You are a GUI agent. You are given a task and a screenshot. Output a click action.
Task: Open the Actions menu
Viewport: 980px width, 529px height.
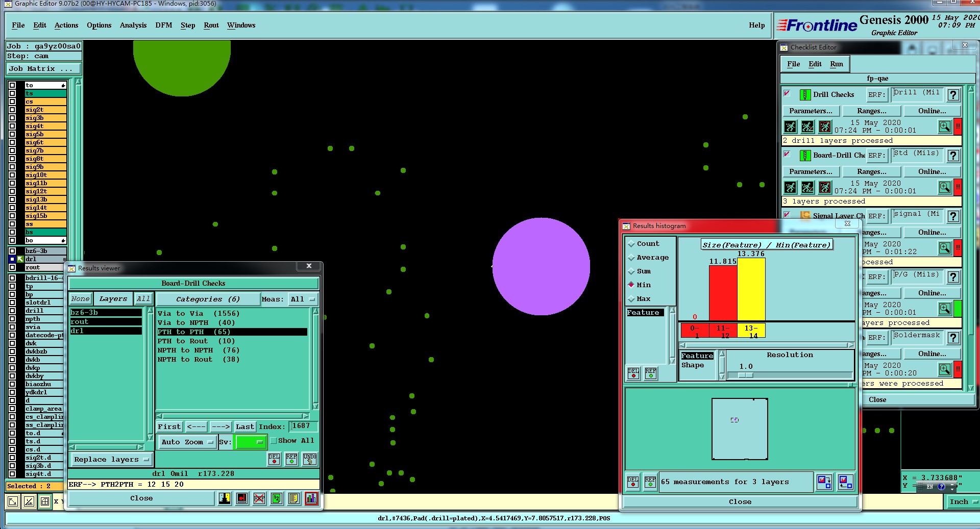(x=66, y=25)
